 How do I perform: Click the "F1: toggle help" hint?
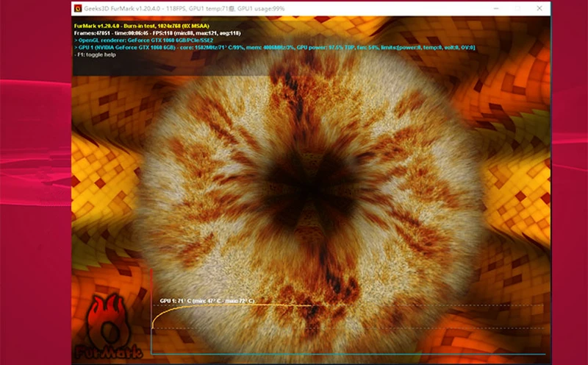point(95,54)
